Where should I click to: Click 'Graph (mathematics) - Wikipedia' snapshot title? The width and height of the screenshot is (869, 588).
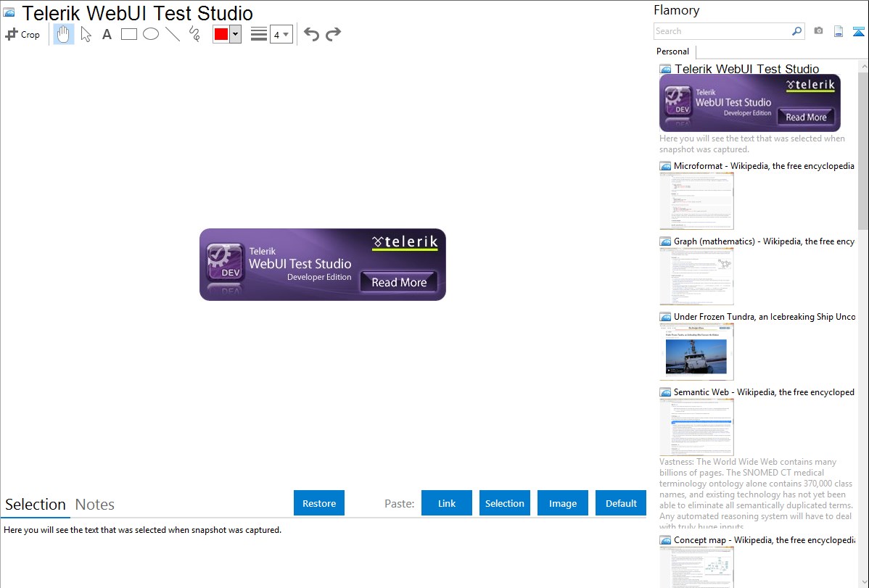click(x=764, y=241)
